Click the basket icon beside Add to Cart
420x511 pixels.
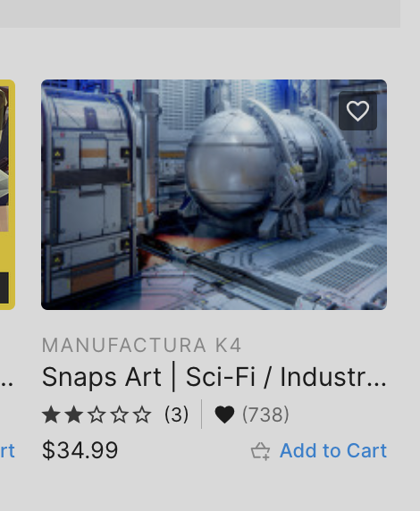pos(260,451)
